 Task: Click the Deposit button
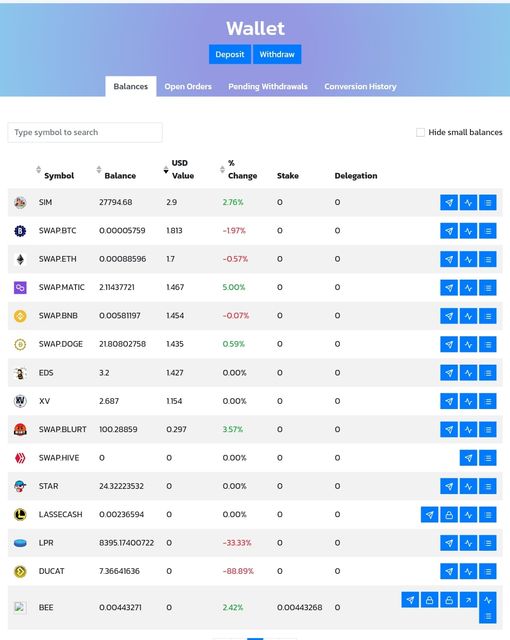(x=230, y=54)
